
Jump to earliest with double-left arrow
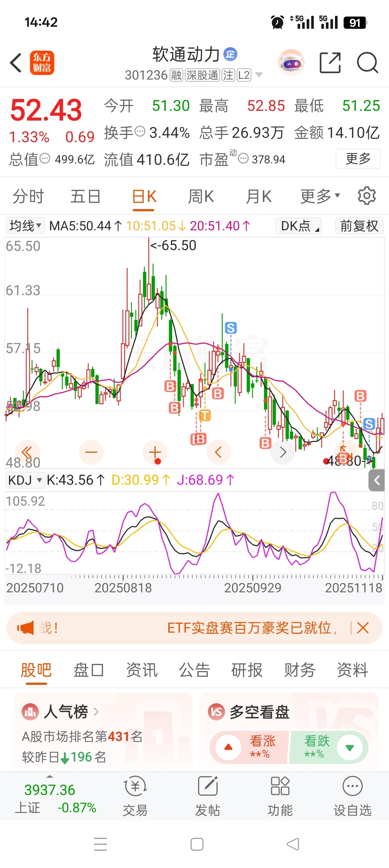[27, 452]
